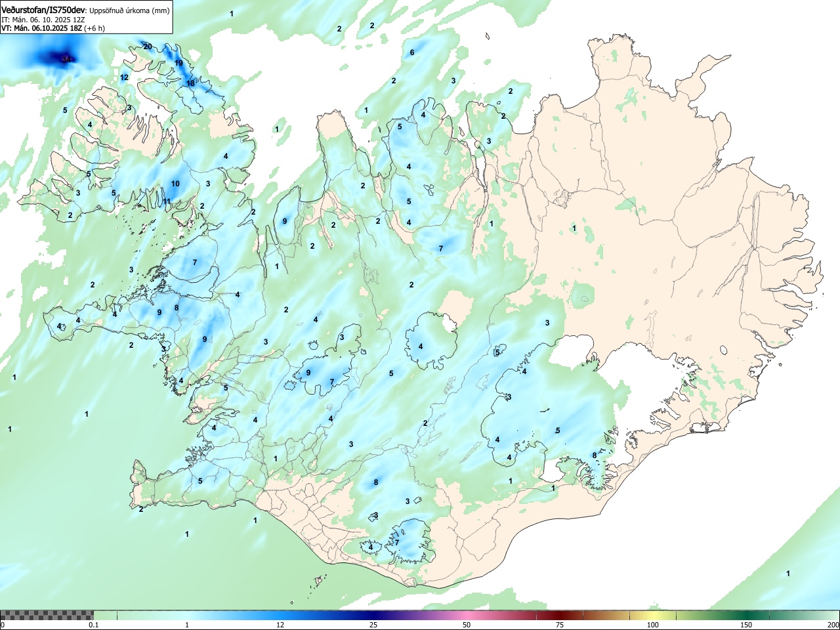Click the checkered transparent segment of the color scale
This screenshot has height=630, width=840.
pos(47,615)
